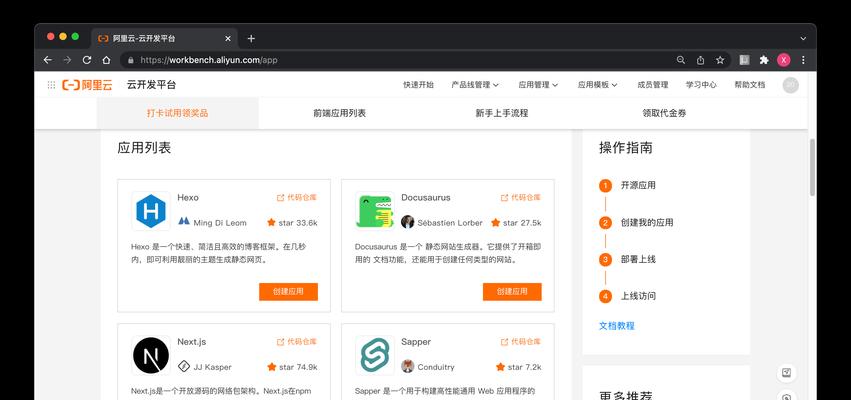The width and height of the screenshot is (851, 400).
Task: Click the Sapper card title
Action: point(416,342)
